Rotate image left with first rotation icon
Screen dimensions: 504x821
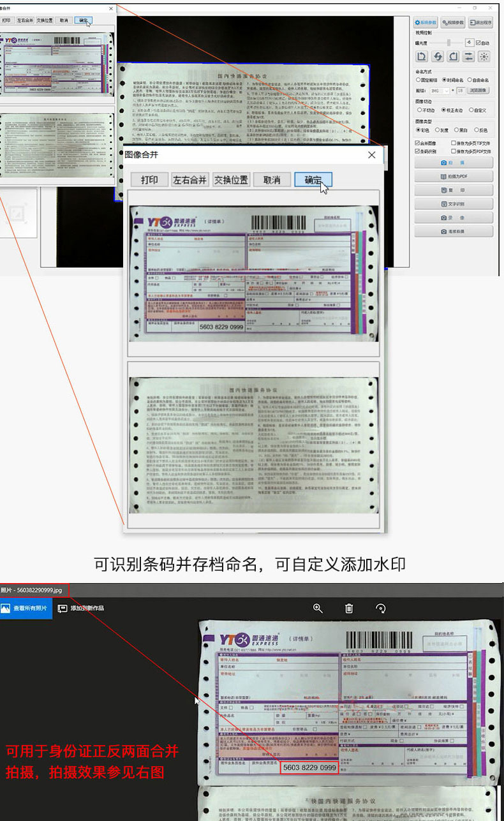(x=422, y=56)
